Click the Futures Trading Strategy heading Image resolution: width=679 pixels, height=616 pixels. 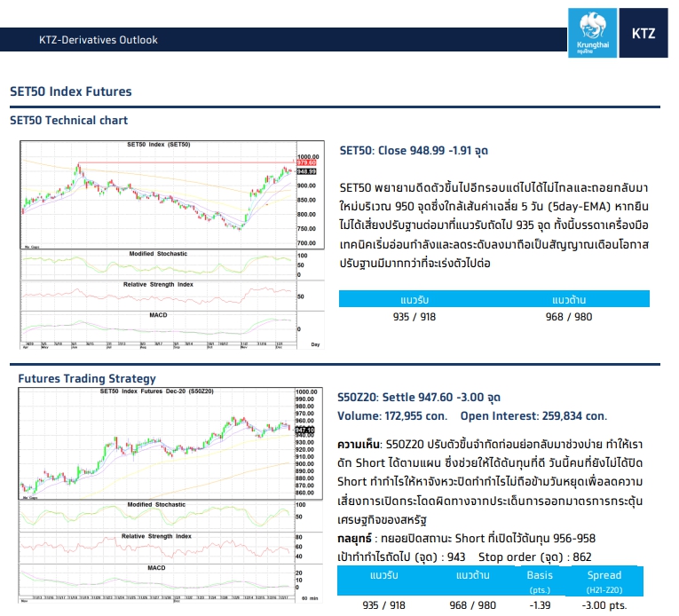(87, 379)
